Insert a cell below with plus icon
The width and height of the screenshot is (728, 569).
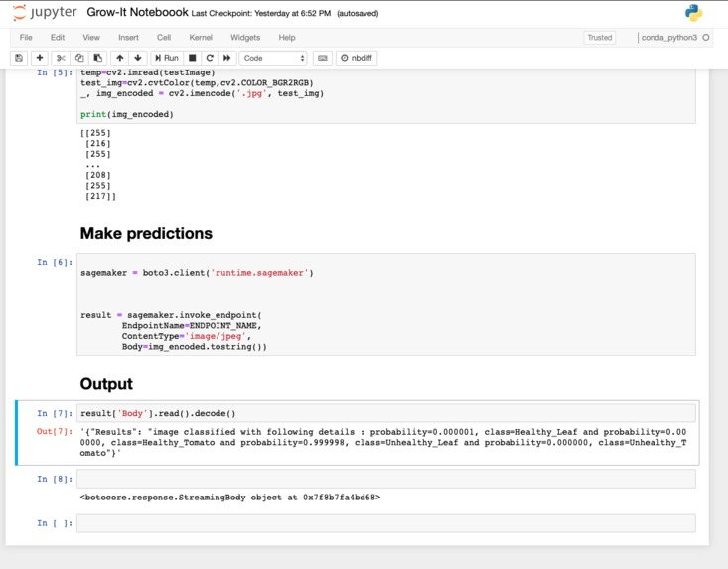click(40, 58)
